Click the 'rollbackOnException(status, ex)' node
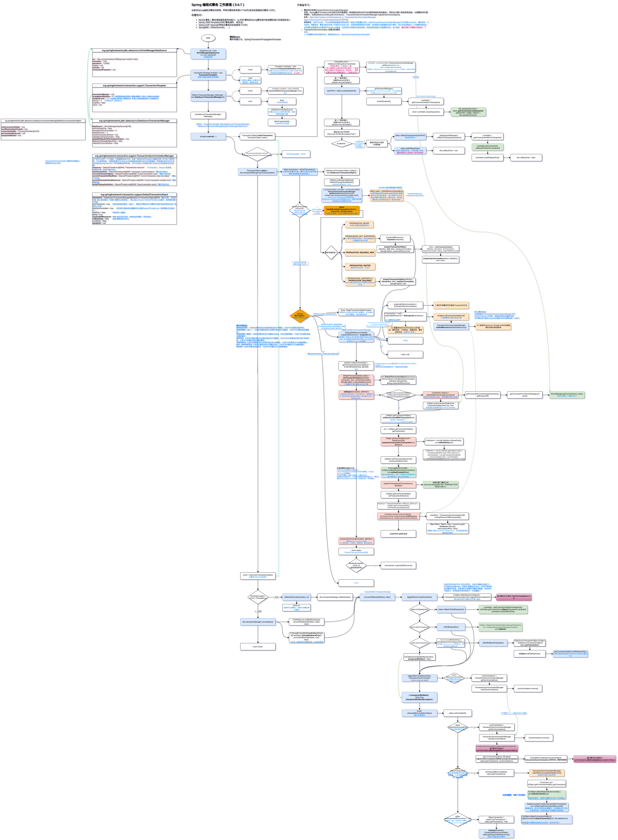The height and width of the screenshot is (840, 618). (x=296, y=597)
